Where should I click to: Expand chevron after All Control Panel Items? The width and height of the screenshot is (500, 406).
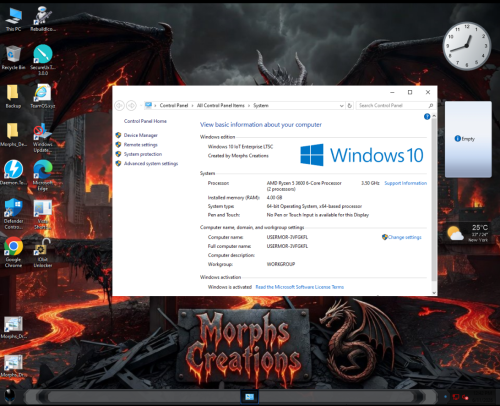249,106
